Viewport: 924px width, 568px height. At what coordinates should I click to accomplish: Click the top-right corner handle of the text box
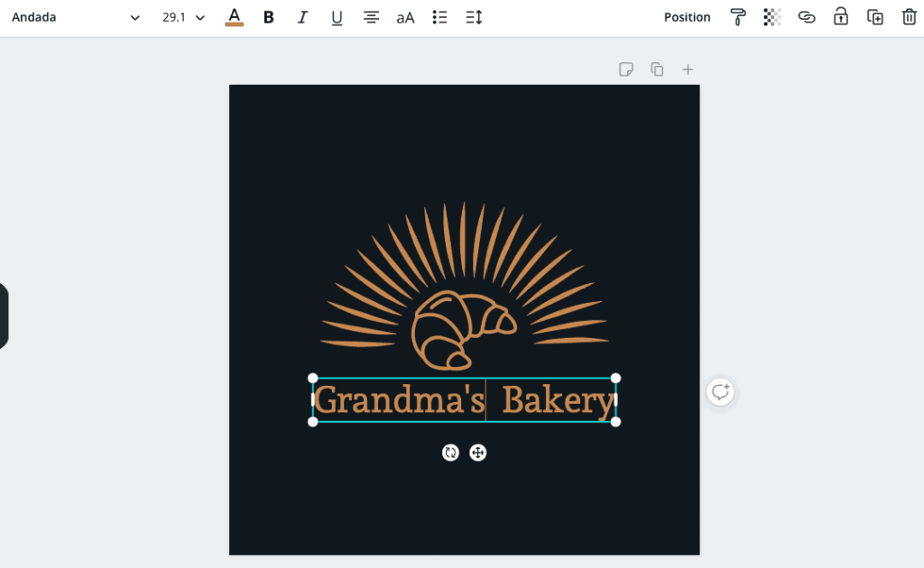(x=615, y=378)
